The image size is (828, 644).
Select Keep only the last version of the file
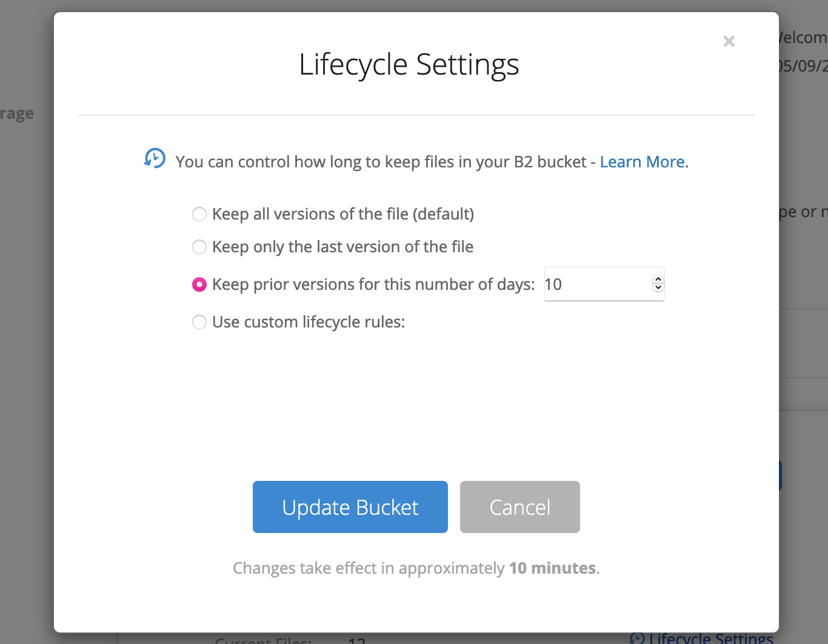coord(199,247)
